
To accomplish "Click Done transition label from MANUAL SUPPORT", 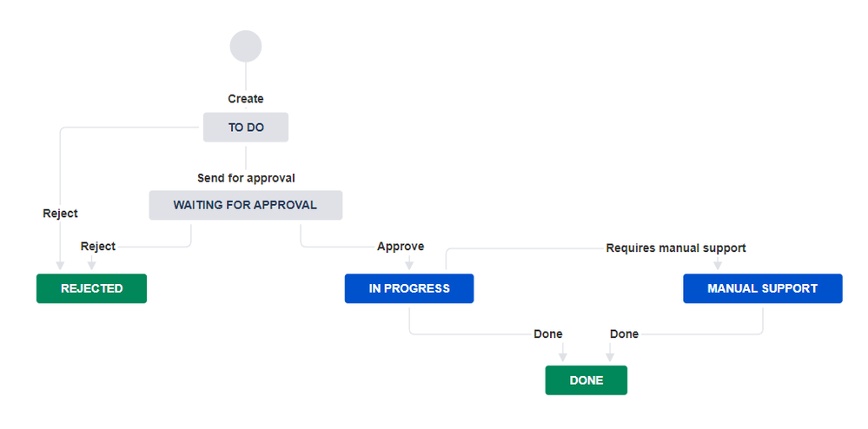I will point(624,334).
